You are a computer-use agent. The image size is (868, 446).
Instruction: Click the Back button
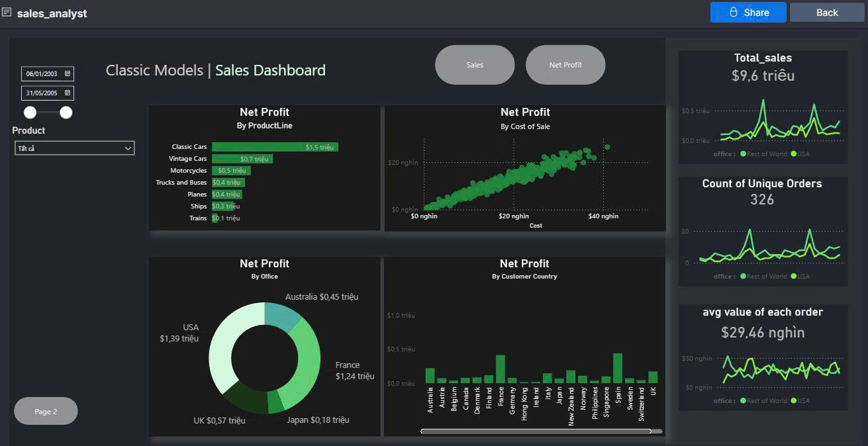[827, 12]
